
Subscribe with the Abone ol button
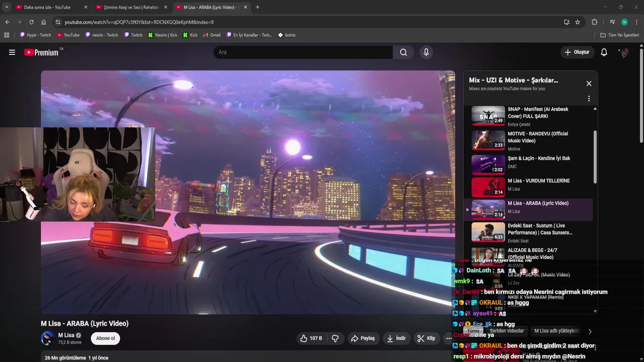pyautogui.click(x=106, y=338)
